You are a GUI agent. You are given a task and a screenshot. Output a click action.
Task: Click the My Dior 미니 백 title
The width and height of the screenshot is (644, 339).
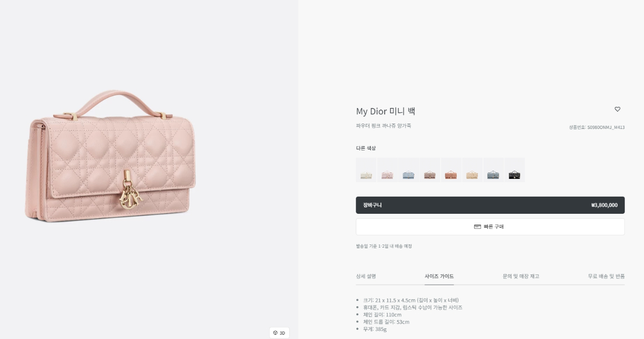coord(385,112)
